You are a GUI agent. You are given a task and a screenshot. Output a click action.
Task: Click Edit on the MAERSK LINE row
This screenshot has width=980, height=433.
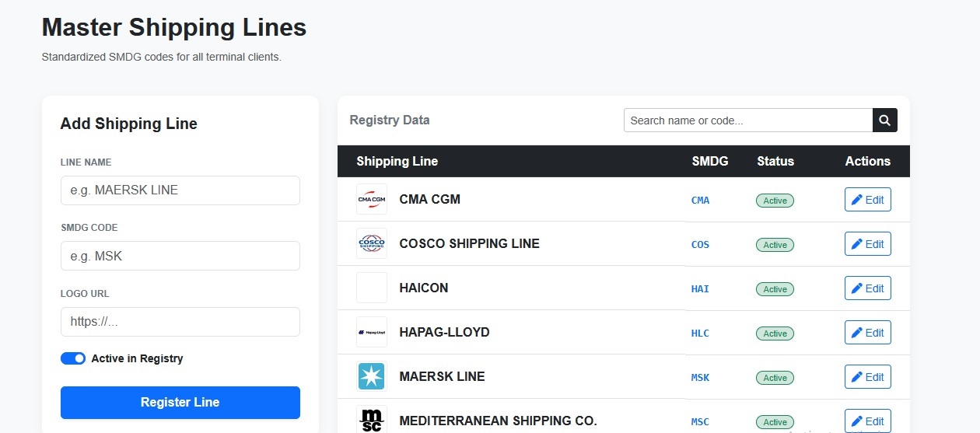[x=867, y=377]
